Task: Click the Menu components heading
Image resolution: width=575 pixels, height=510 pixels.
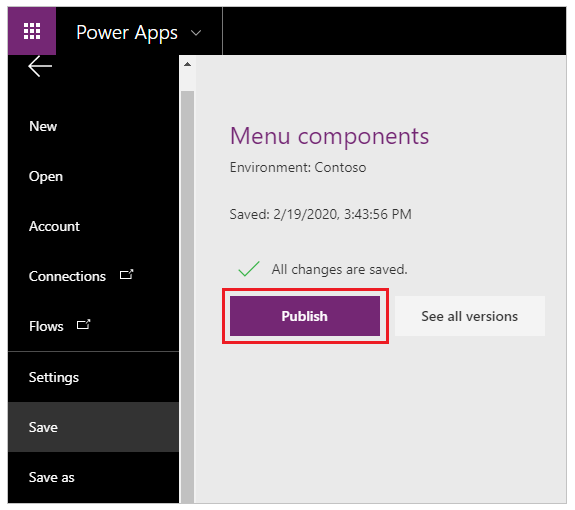Action: coord(329,136)
